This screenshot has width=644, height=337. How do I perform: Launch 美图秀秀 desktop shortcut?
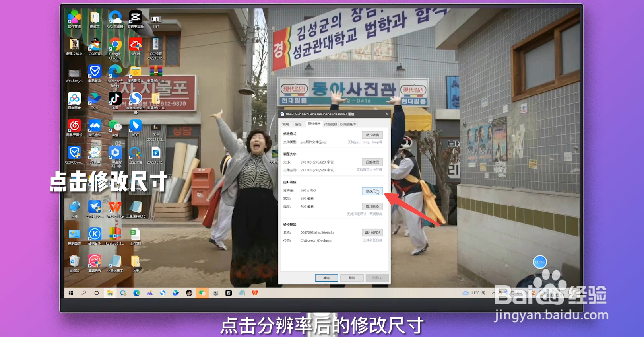[x=95, y=263]
